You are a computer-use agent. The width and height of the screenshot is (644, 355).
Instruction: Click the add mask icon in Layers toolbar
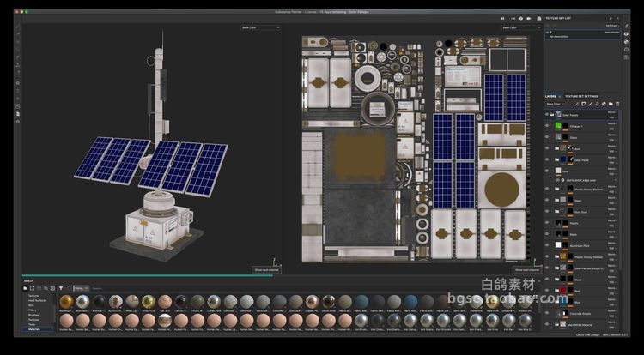tap(584, 104)
